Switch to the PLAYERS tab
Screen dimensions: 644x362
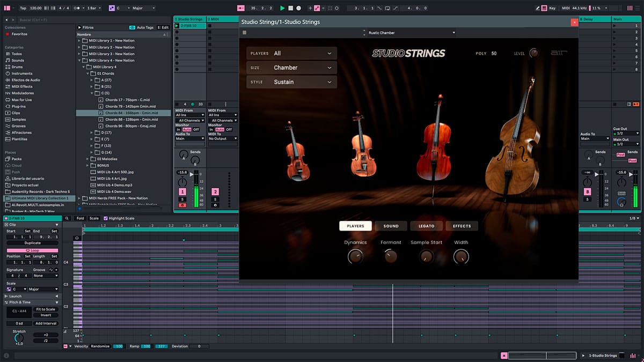[355, 226]
